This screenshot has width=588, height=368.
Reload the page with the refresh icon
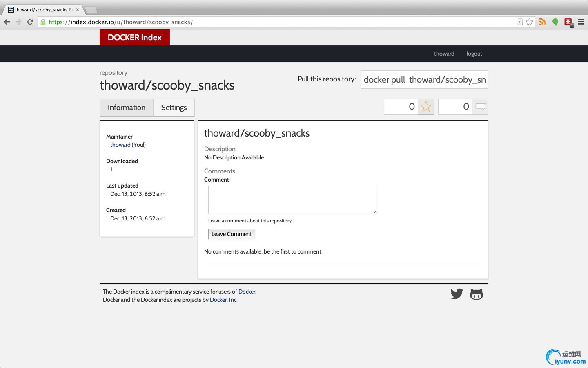[x=30, y=22]
